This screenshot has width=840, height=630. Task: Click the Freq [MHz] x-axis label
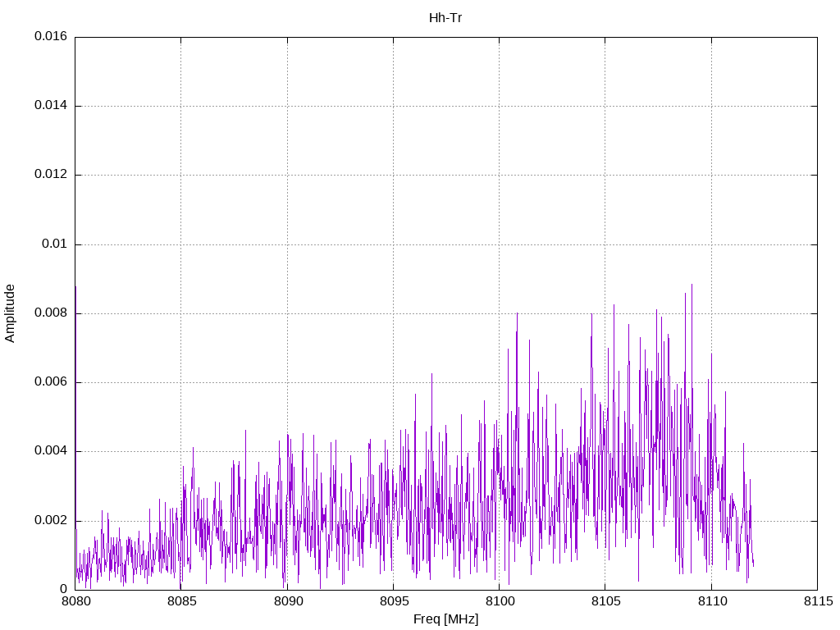point(445,619)
